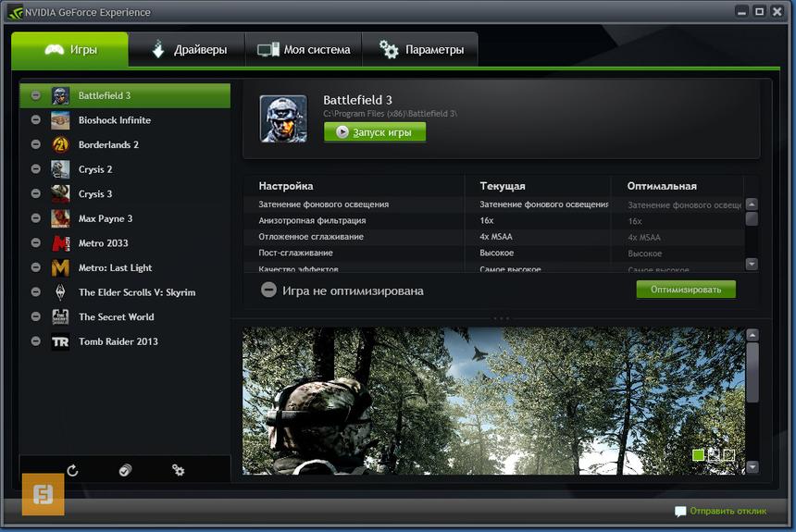Image resolution: width=796 pixels, height=532 pixels.
Task: Select The Secret World in games list
Action: [125, 317]
